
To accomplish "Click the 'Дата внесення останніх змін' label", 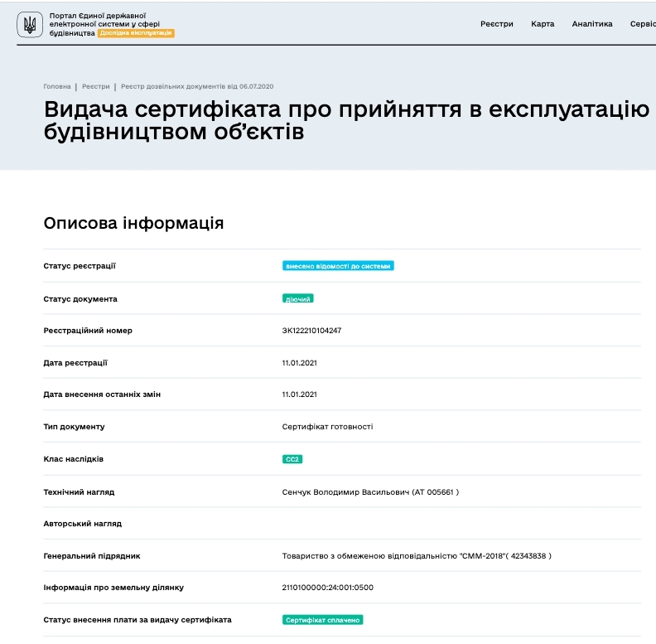I will pyautogui.click(x=102, y=395).
